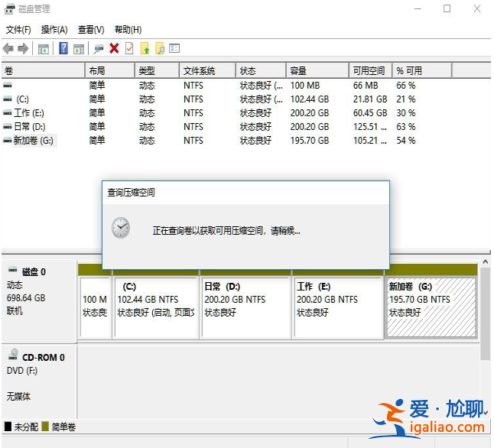Click the 磁盘 0 disk label
Screen dimensions: 494x448
(34, 272)
